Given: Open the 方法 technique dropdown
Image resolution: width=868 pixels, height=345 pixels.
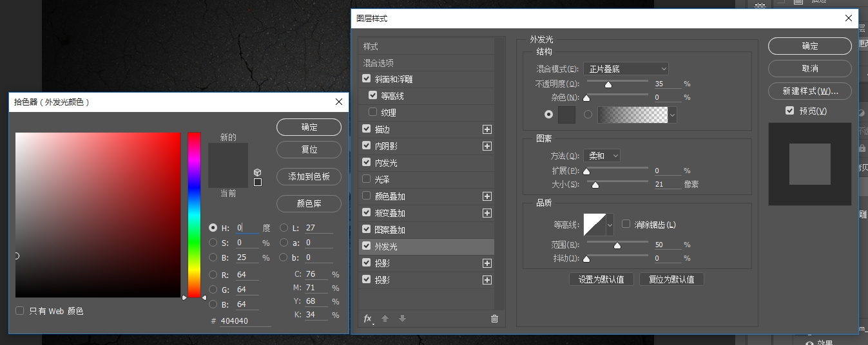Looking at the screenshot, I should 602,156.
